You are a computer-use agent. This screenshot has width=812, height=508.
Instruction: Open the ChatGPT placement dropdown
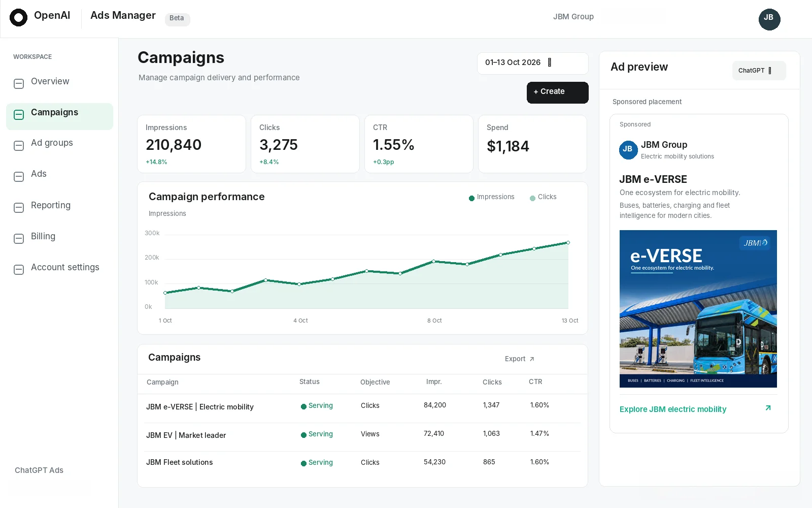[759, 71]
